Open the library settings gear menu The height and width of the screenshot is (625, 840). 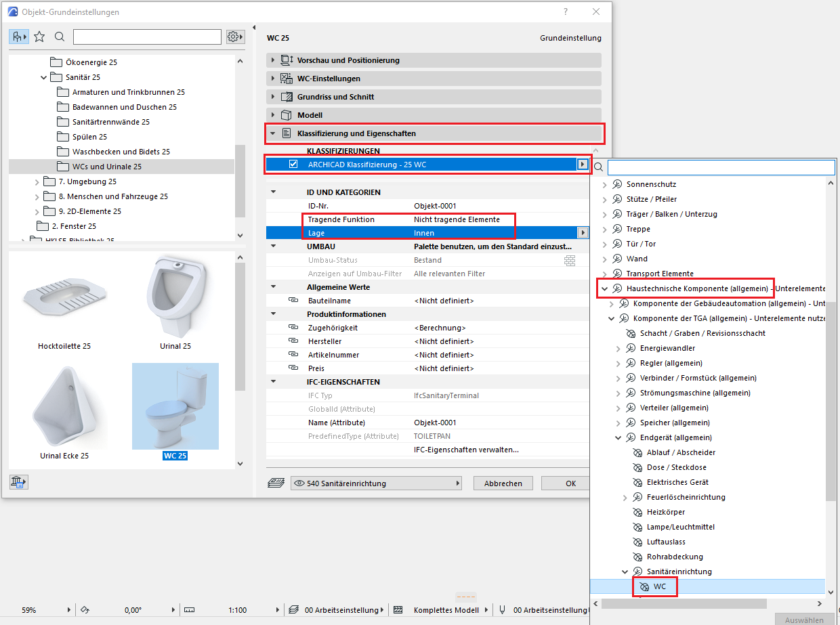234,37
